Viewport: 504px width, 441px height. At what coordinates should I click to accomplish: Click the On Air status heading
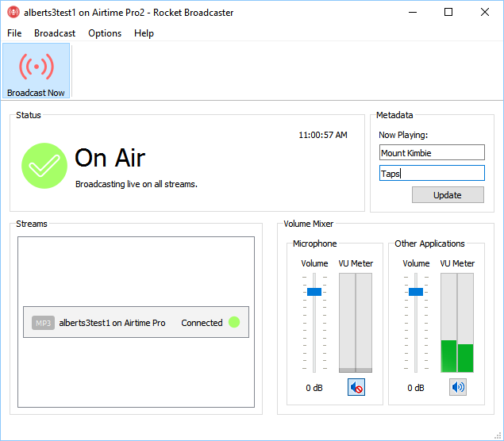click(110, 158)
